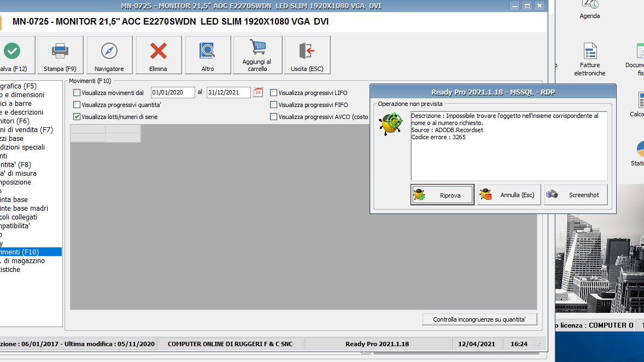
Task: Open Agenda desktop shortcut
Action: point(590,10)
